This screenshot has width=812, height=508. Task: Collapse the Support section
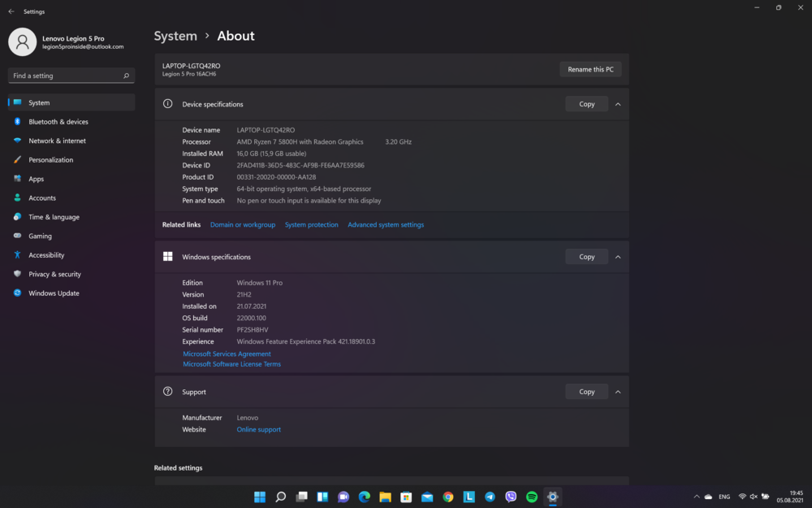pyautogui.click(x=618, y=392)
